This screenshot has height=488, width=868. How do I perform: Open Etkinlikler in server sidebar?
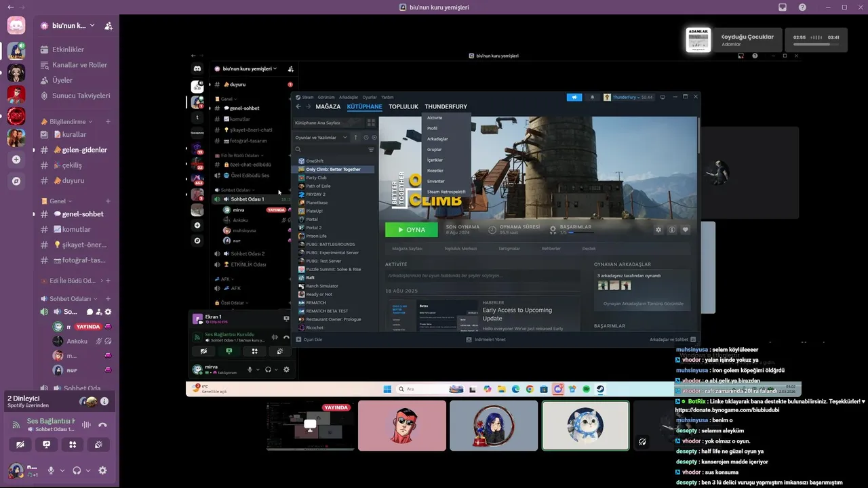[x=76, y=49]
